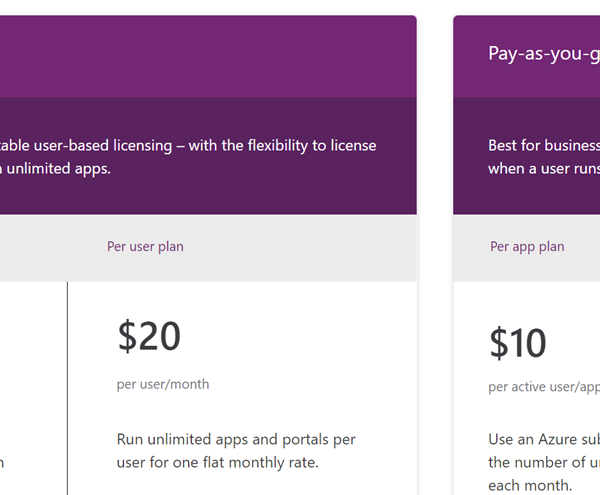Click the 'Run unlimited apps and portals' description
The width and height of the screenshot is (600, 495).
[x=236, y=440]
